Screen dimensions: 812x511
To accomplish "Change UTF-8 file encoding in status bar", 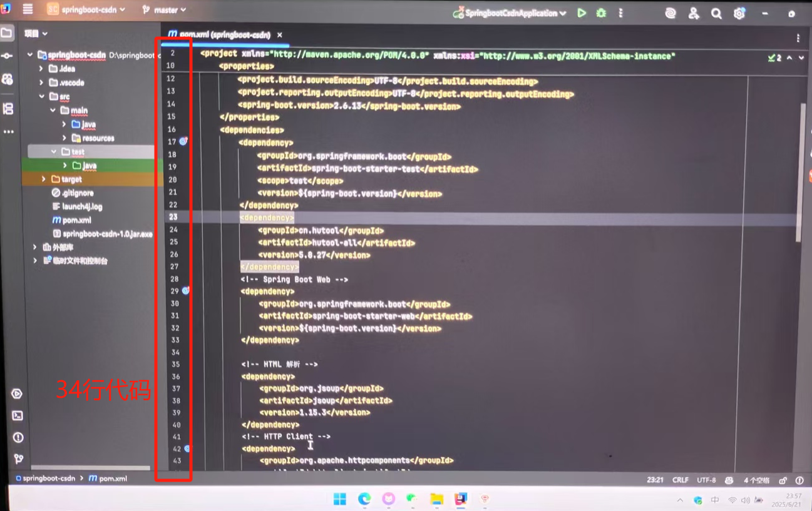I will coord(706,480).
